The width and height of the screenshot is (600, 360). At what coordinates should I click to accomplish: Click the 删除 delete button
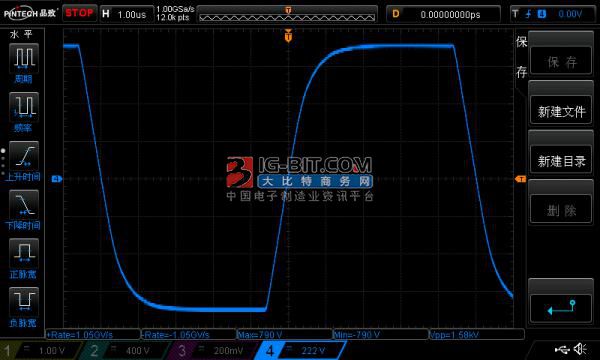(x=561, y=202)
